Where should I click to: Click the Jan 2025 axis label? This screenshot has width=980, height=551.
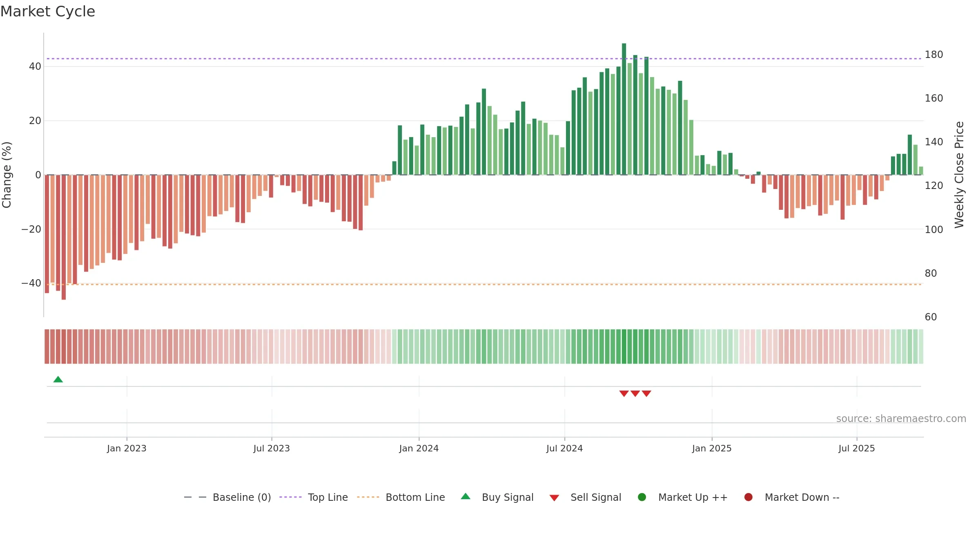[712, 449]
